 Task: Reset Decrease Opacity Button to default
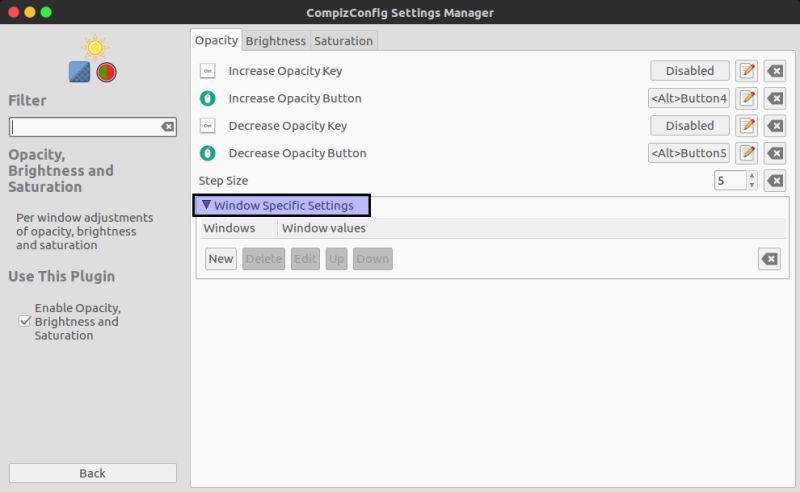[x=774, y=153]
